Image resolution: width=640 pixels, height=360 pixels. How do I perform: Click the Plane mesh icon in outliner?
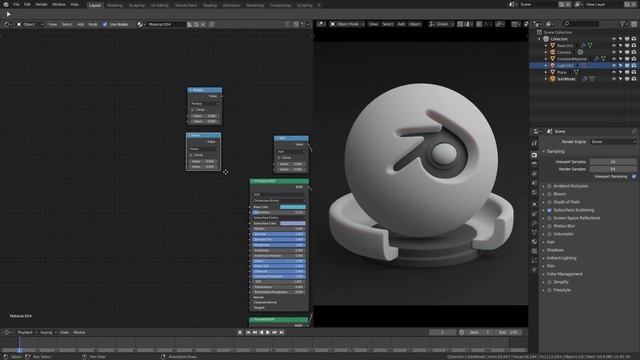click(553, 72)
